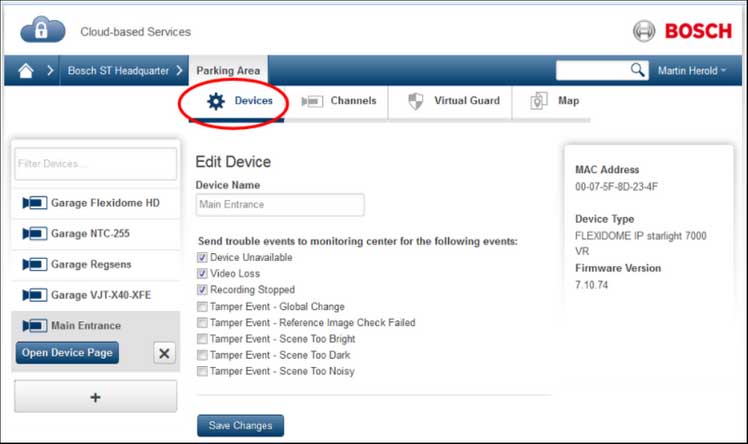Open the Parking Area breadcrumb tab
The height and width of the screenshot is (444, 748).
[228, 71]
